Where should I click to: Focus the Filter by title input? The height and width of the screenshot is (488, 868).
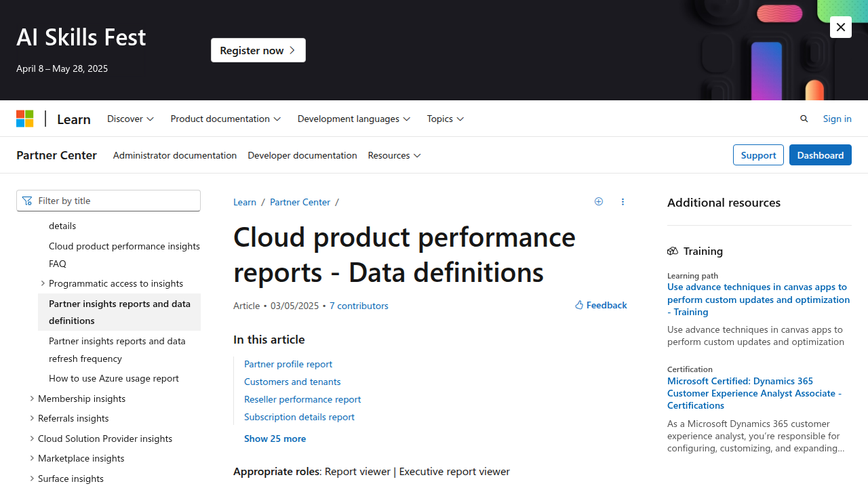(x=108, y=201)
